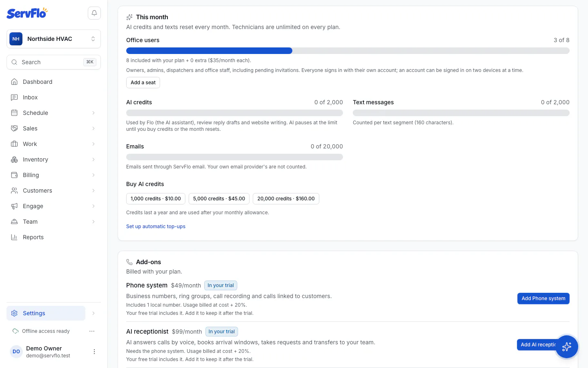Click the Schedule calendar icon

coord(14,113)
